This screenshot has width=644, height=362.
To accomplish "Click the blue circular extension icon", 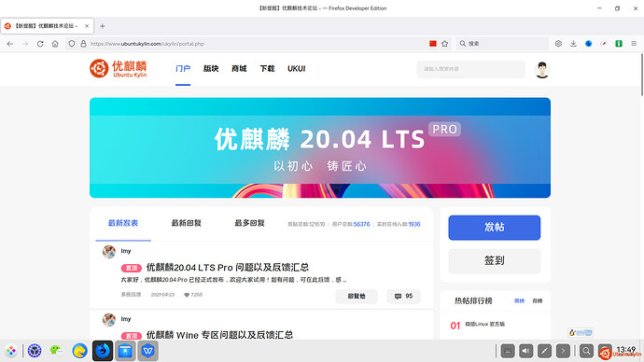I will point(589,44).
